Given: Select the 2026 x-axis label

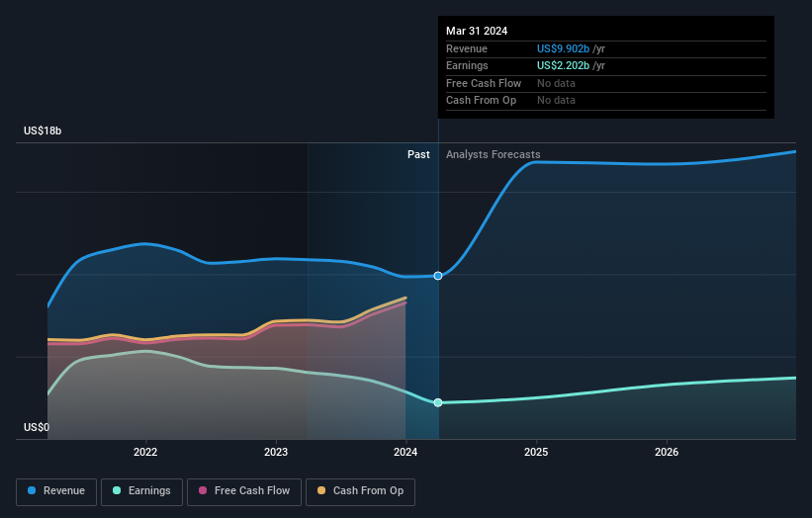Looking at the screenshot, I should coord(667,452).
